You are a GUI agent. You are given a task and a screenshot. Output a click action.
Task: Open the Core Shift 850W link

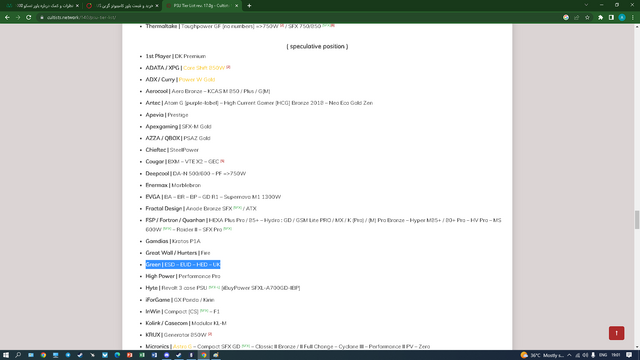click(x=204, y=68)
